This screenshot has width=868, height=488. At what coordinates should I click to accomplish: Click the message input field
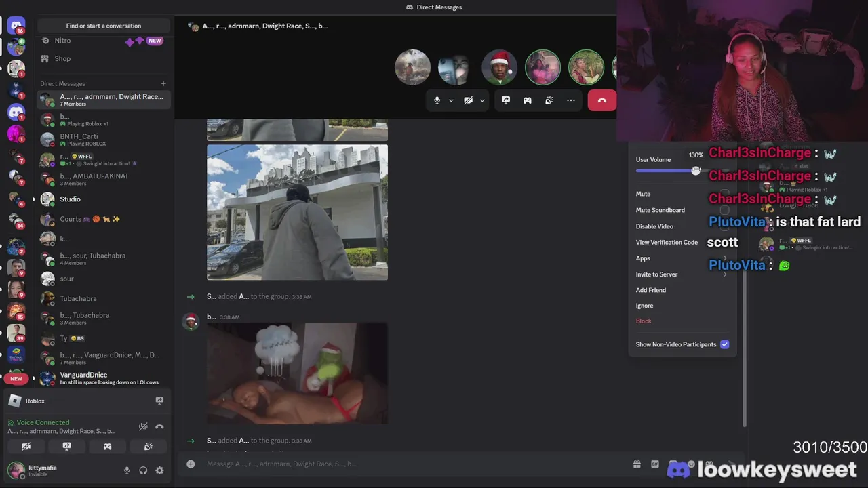(x=414, y=464)
